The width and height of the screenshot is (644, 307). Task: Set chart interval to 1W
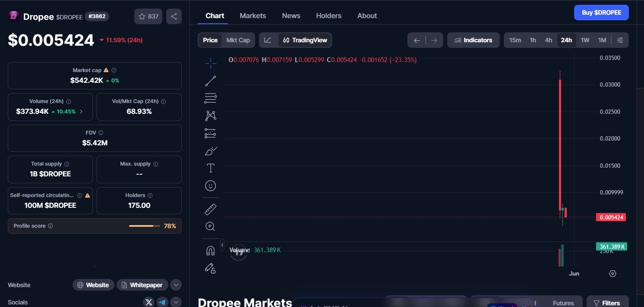click(x=585, y=40)
